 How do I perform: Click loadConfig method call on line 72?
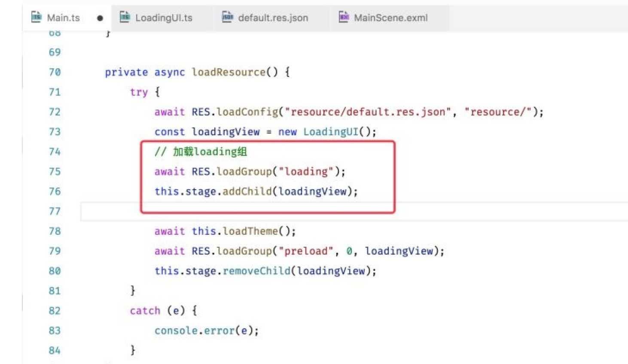[247, 112]
